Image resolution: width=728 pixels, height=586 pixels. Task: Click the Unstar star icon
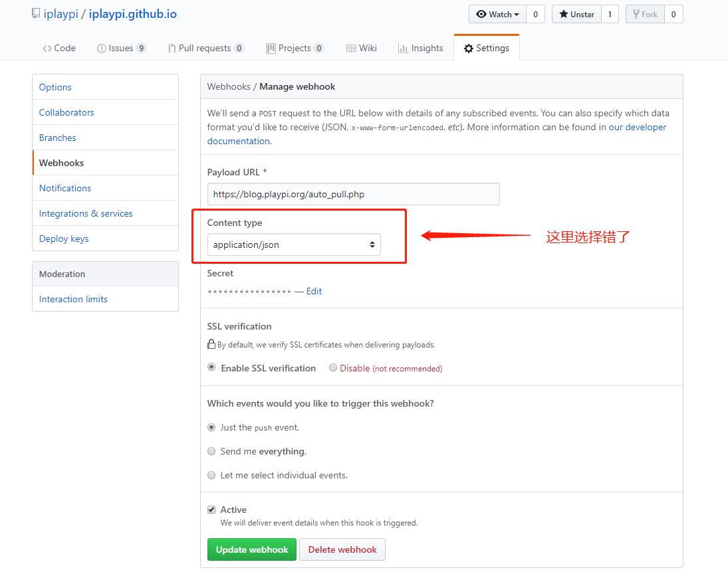(564, 14)
